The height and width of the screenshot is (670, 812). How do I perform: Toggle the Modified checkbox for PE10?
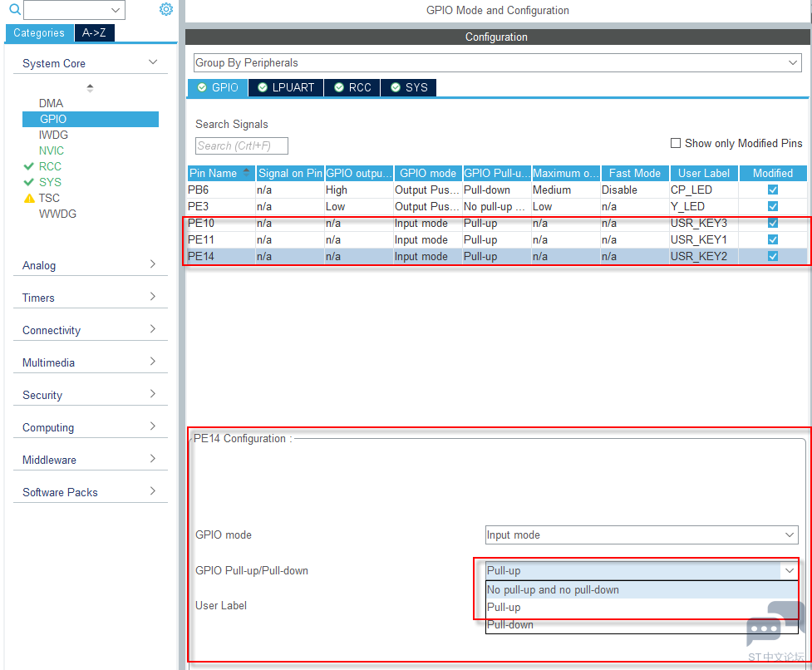(x=773, y=223)
